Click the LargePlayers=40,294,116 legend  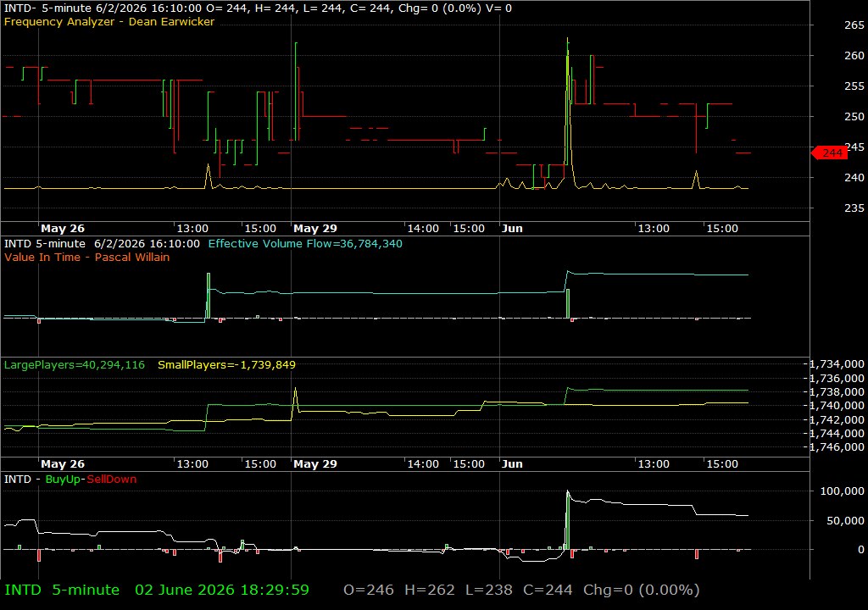coord(75,365)
